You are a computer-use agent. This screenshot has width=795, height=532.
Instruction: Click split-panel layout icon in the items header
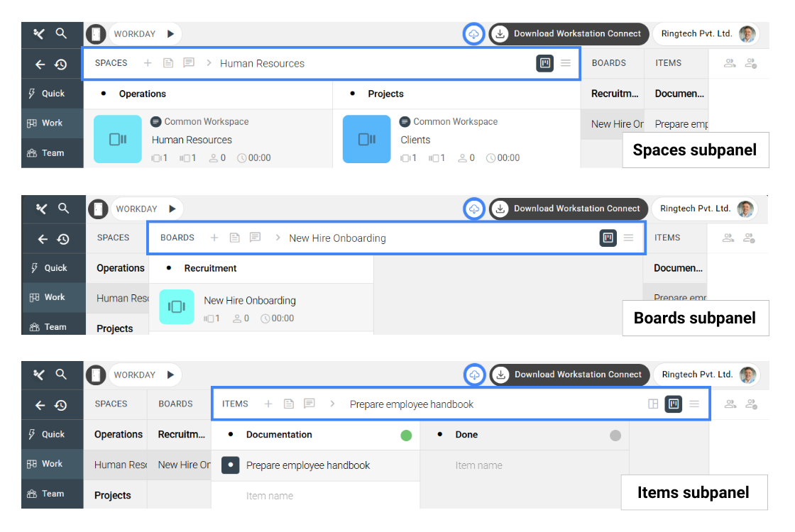pyautogui.click(x=653, y=404)
